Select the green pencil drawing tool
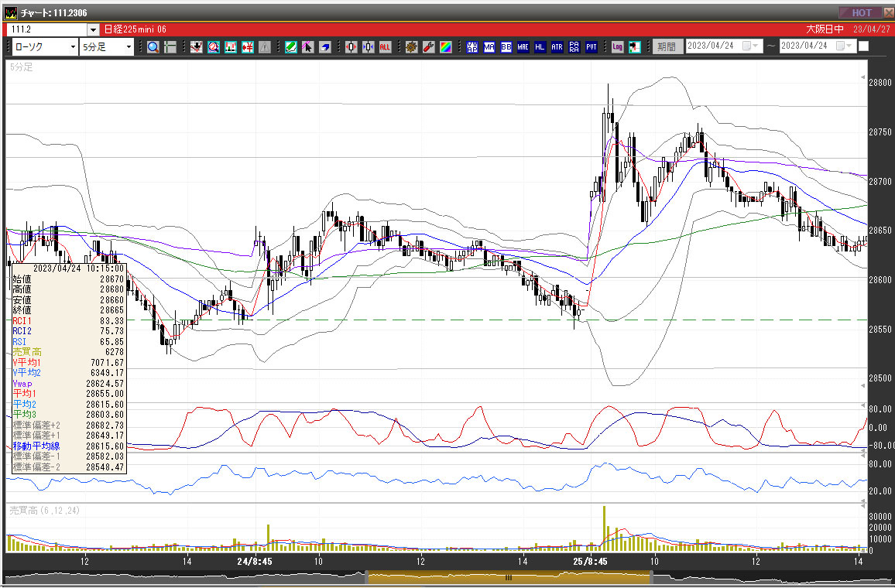This screenshot has width=895, height=588. pyautogui.click(x=290, y=46)
